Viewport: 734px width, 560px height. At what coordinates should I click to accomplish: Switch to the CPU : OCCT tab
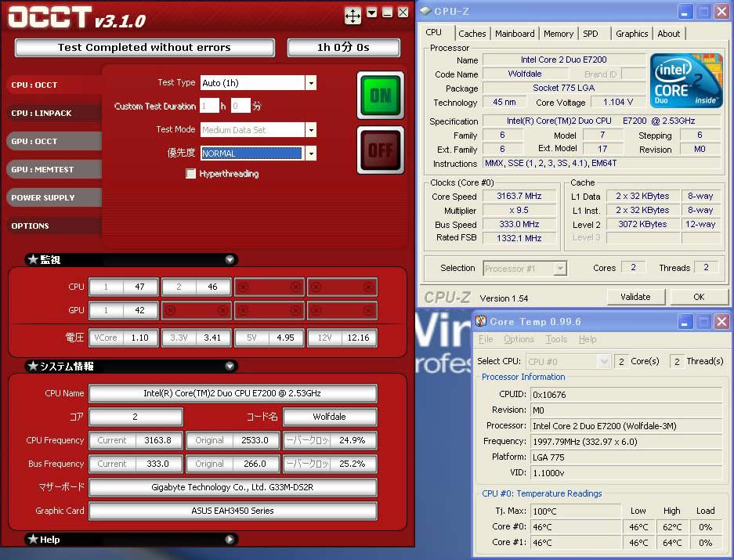pyautogui.click(x=54, y=85)
